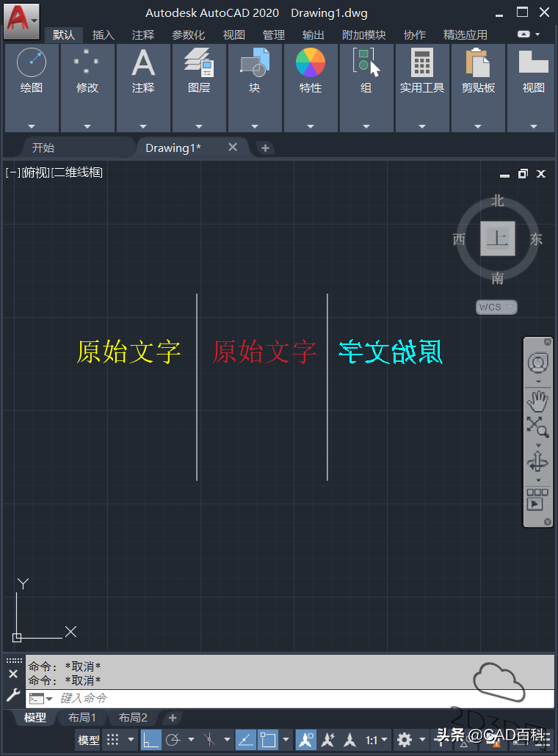Open the Utilities (实用工具) calculator icon
The height and width of the screenshot is (756, 558).
422,62
